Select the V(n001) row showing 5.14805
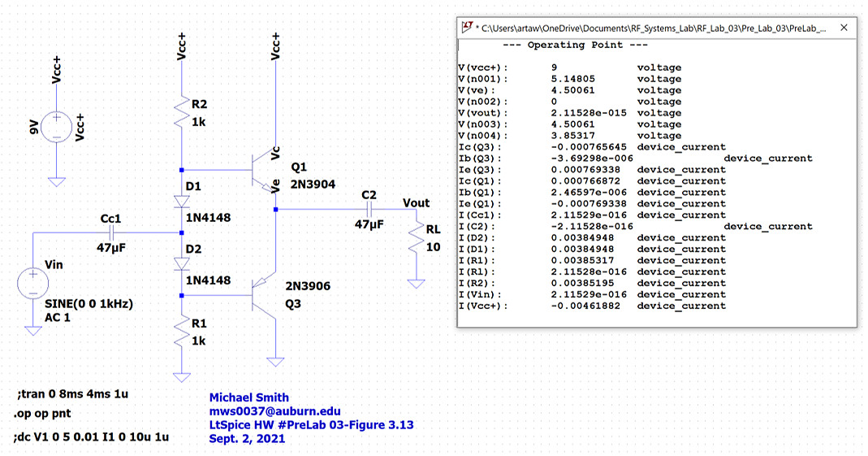This screenshot has height=456, width=868. (x=570, y=79)
